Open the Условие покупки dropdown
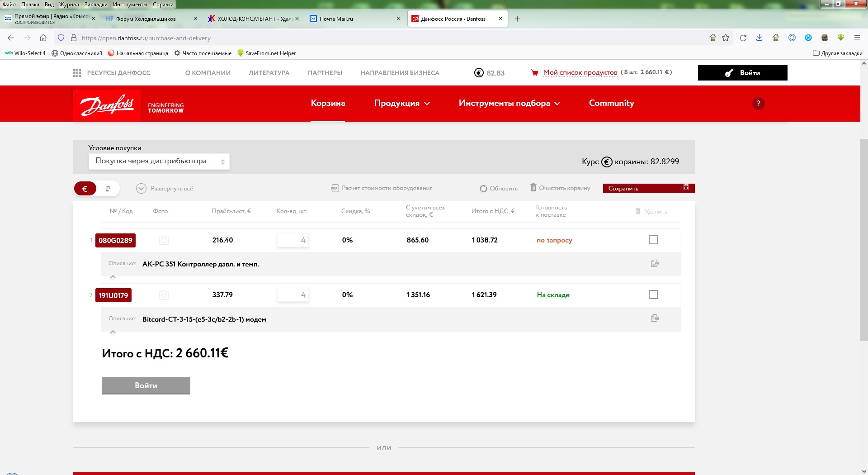This screenshot has width=868, height=475. click(x=159, y=161)
